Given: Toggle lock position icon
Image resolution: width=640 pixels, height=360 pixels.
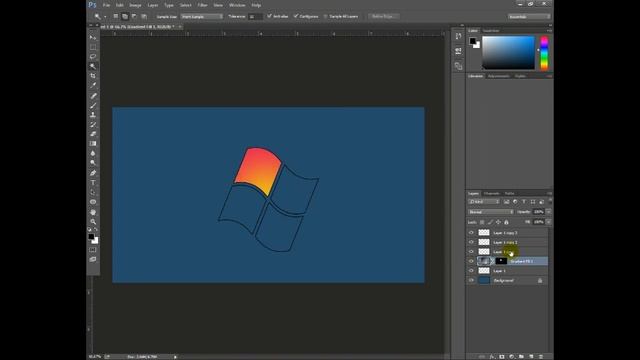Looking at the screenshot, I should click(498, 222).
